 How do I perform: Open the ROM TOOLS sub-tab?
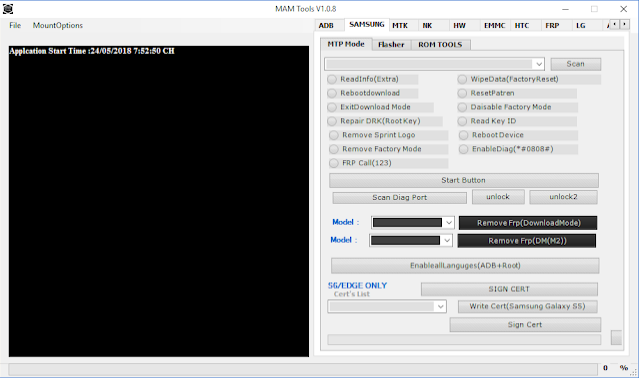(440, 45)
